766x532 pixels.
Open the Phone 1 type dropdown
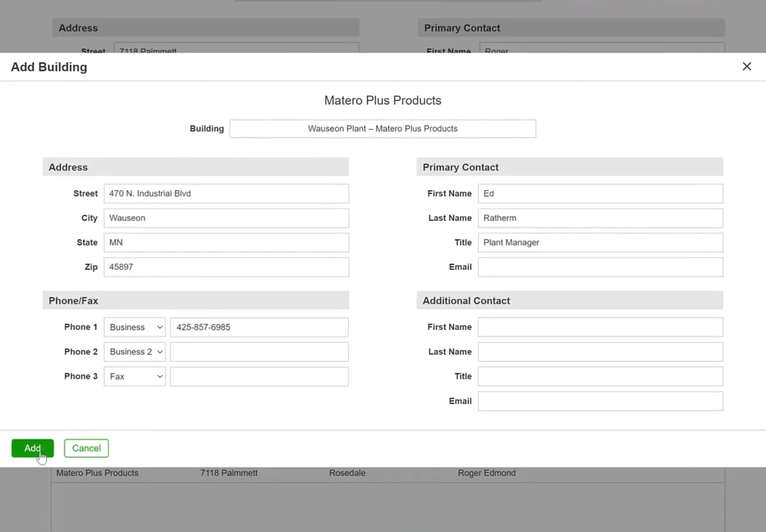[x=135, y=327]
